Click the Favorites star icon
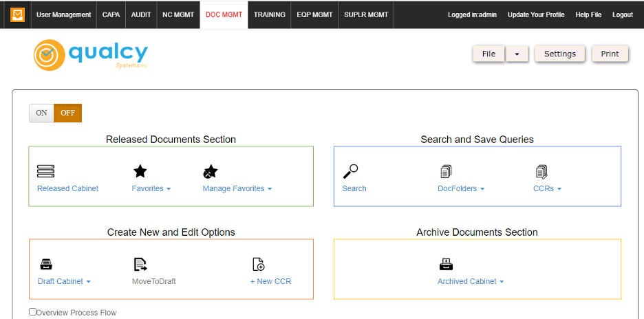Image resolution: width=644 pixels, height=319 pixels. coord(140,171)
